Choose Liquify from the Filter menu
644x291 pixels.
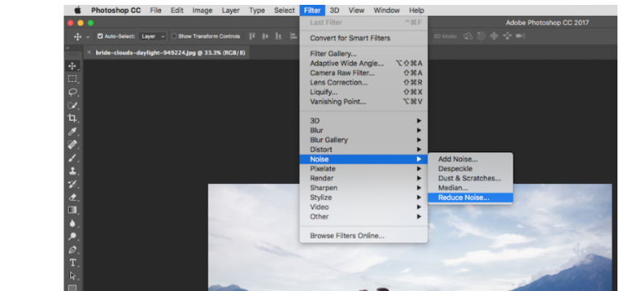pos(364,92)
